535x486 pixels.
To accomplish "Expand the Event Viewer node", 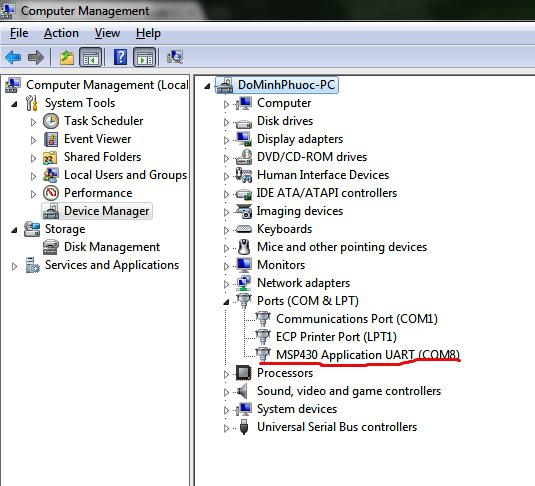I will 33,140.
